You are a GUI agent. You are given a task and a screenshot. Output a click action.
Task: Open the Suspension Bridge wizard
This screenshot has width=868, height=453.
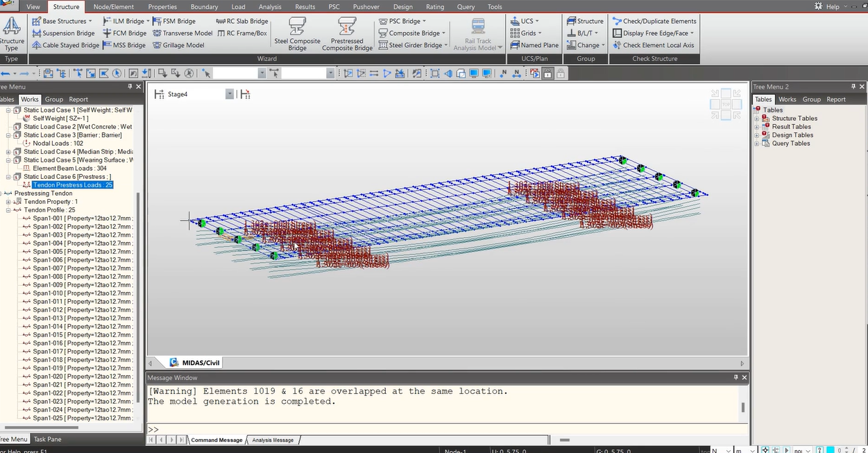(63, 33)
